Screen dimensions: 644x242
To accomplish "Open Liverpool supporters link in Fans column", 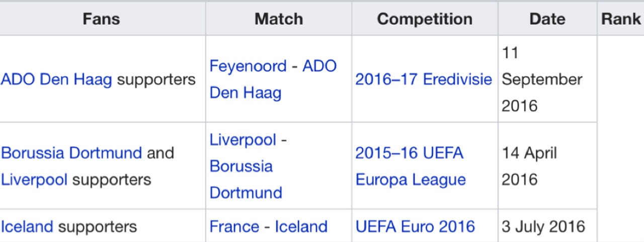I will [34, 180].
